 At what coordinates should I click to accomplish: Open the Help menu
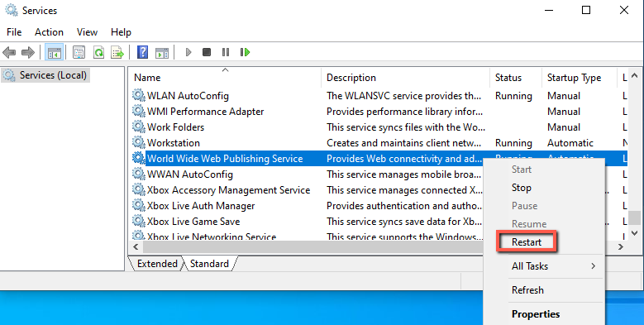click(x=121, y=32)
